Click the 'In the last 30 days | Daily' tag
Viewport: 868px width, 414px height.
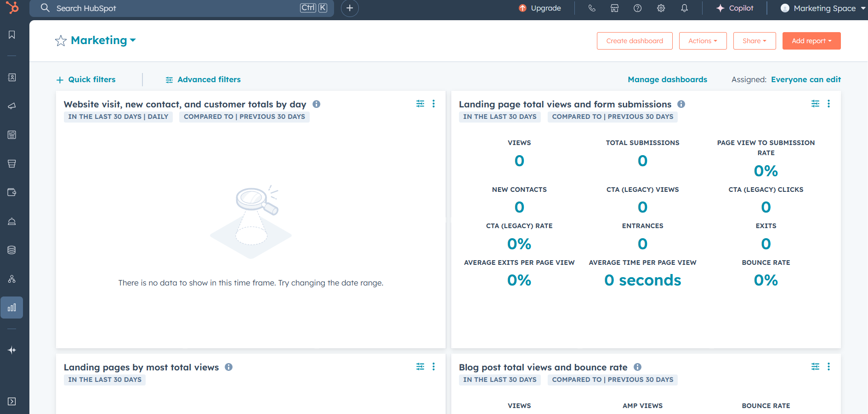[x=118, y=117]
